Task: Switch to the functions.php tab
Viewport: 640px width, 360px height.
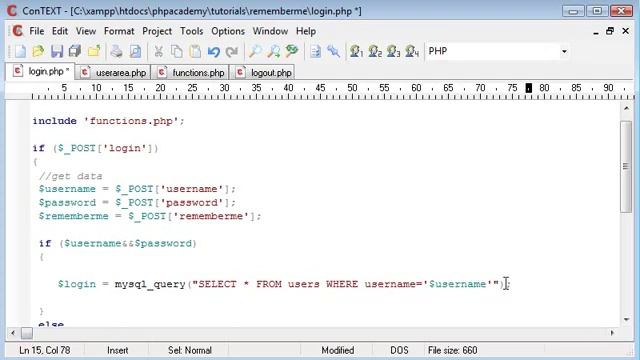Action: click(191, 73)
